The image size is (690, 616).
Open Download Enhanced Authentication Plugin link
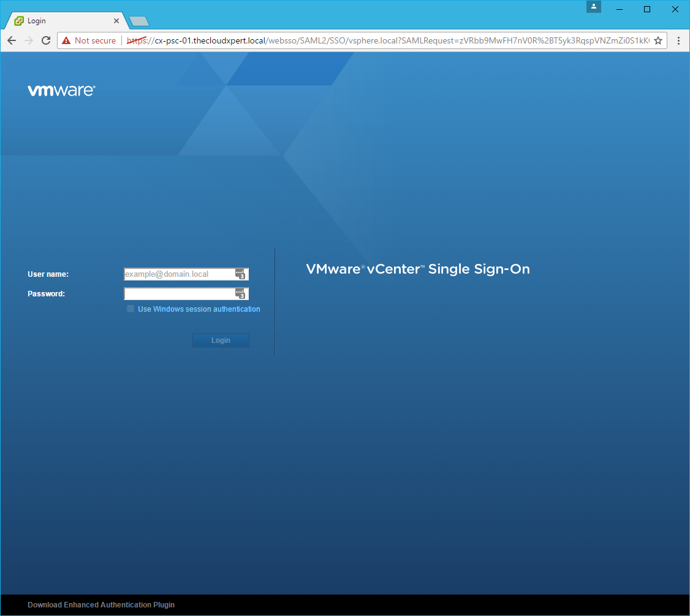click(101, 605)
